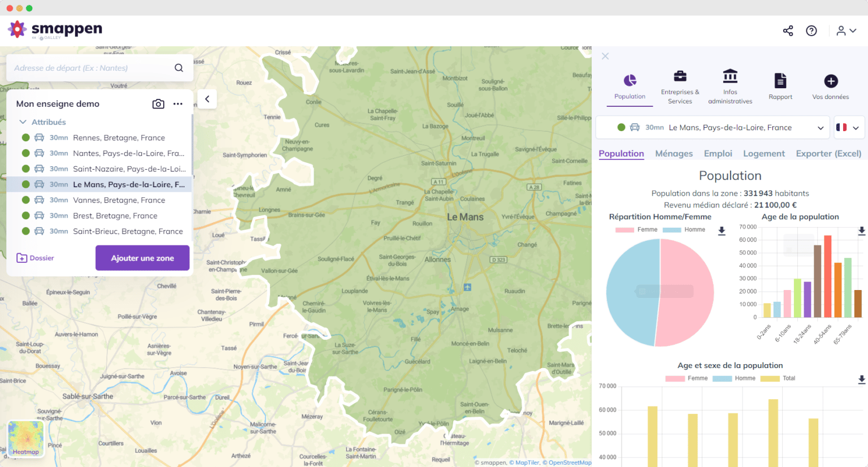Image resolution: width=868 pixels, height=467 pixels.
Task: Click the share icon in header
Action: tap(788, 31)
